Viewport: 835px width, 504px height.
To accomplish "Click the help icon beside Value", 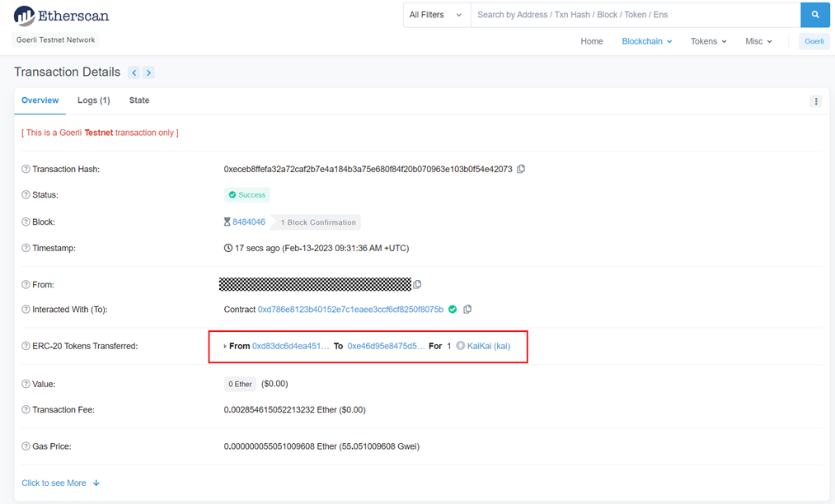I will (26, 384).
